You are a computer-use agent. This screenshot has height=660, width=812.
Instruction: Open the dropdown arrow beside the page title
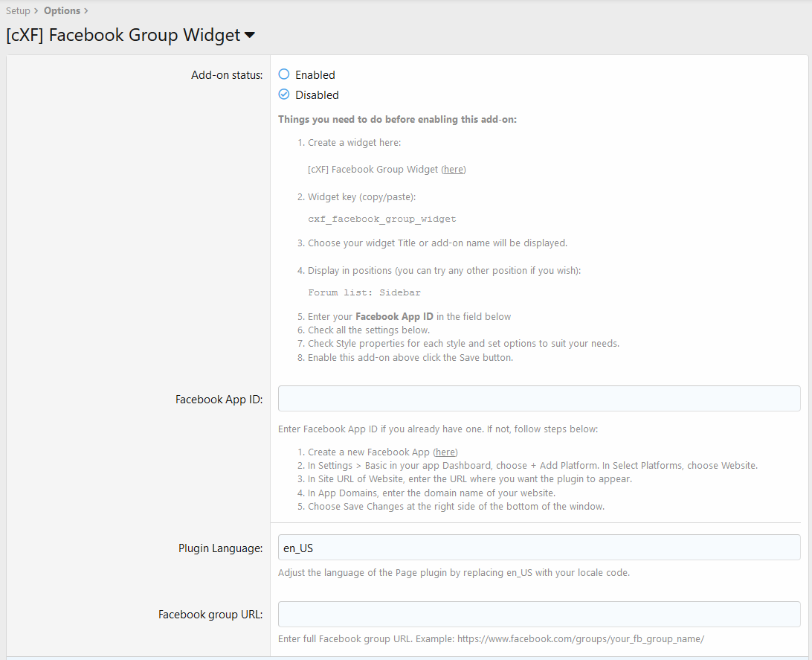[x=250, y=35]
